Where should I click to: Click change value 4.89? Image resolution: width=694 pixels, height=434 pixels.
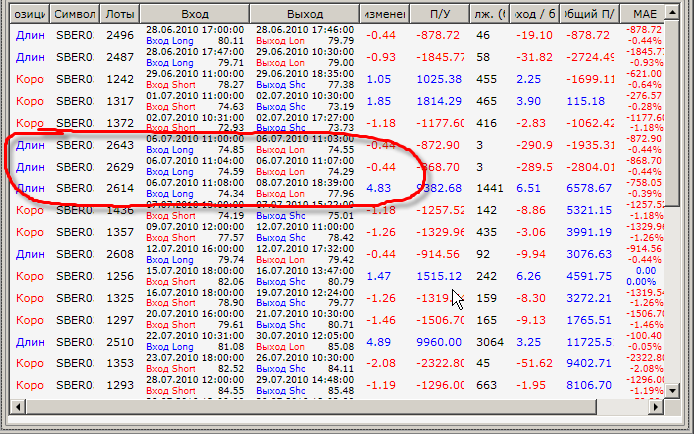click(378, 342)
